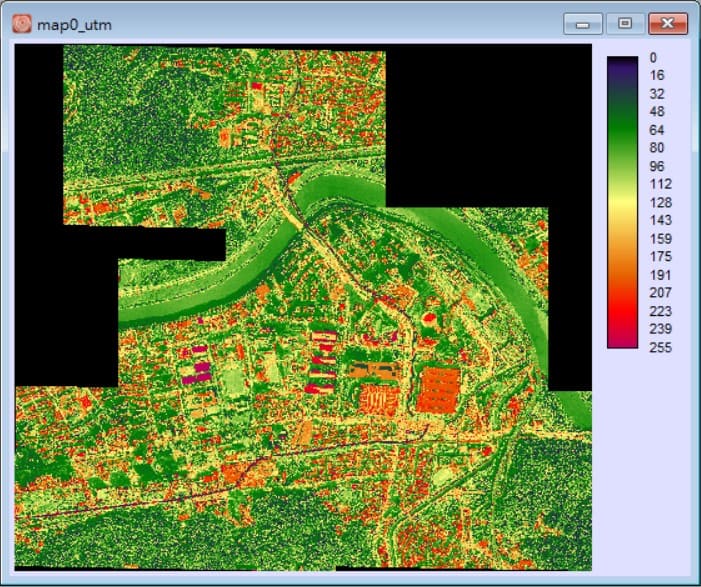Maximize the map0_utm window
The image size is (701, 587).
(625, 22)
